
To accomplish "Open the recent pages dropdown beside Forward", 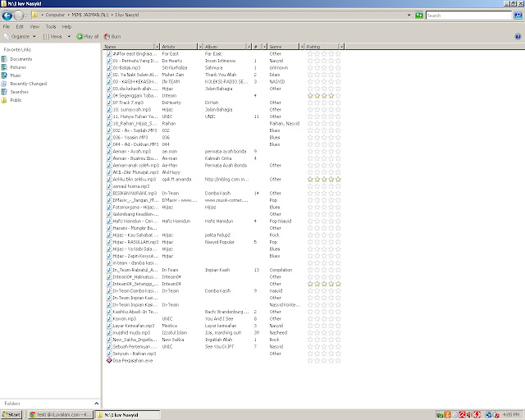I will 25,16.
